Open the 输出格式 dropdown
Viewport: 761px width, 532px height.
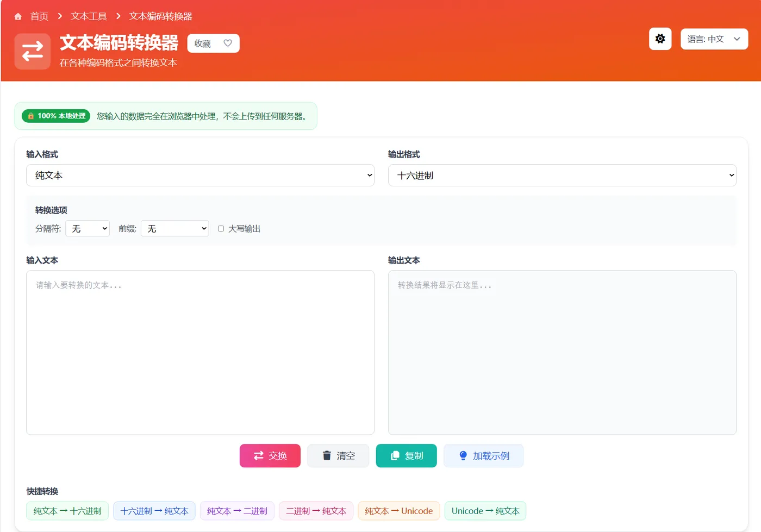click(x=562, y=175)
